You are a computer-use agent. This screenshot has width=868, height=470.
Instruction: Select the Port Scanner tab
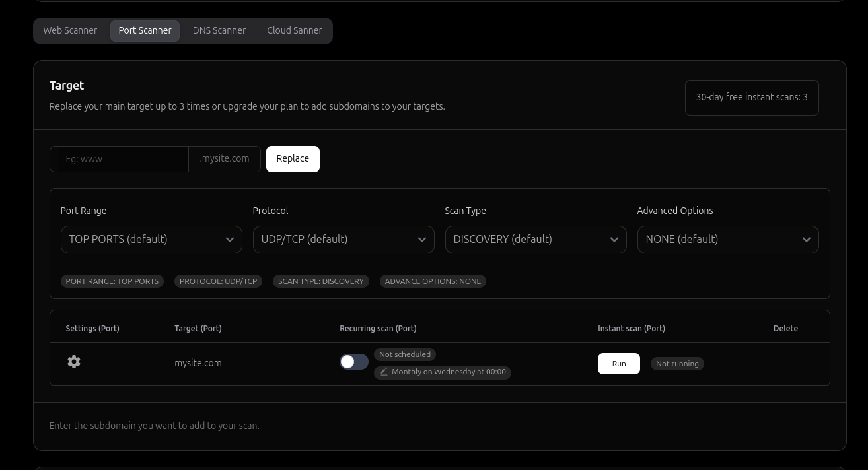145,30
